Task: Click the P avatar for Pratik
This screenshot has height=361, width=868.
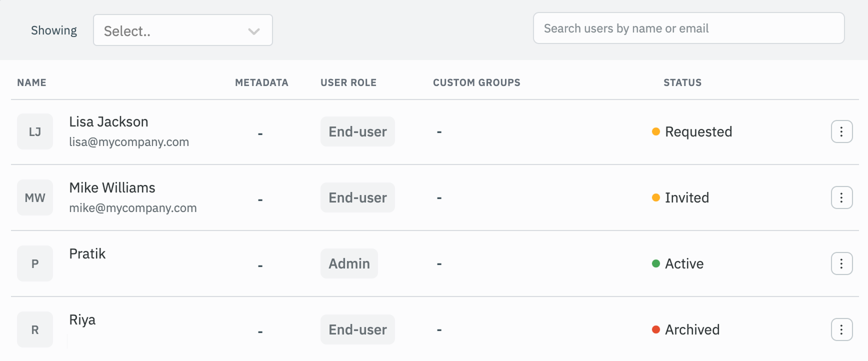Action: (35, 263)
